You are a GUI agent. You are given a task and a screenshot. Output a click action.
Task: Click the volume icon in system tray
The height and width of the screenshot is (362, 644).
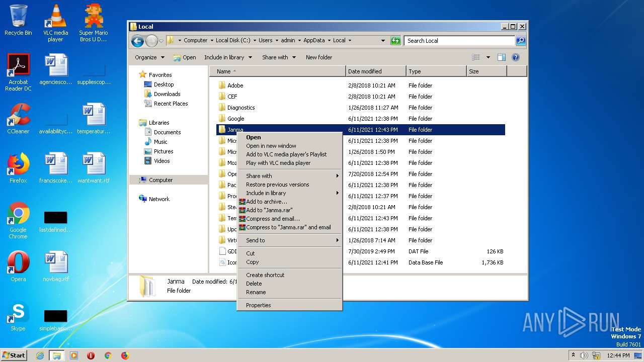click(x=584, y=355)
